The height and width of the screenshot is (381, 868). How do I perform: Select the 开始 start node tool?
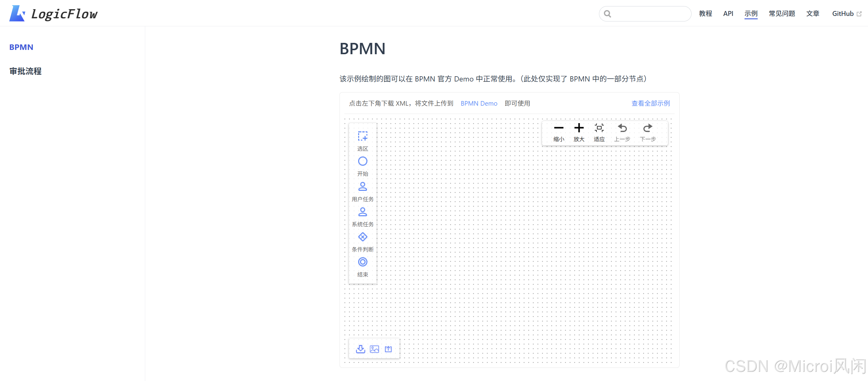pyautogui.click(x=362, y=161)
